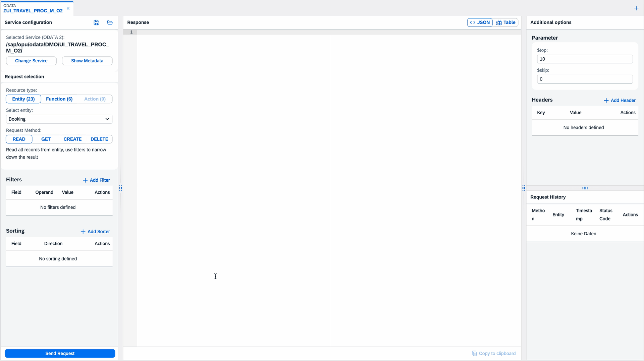The height and width of the screenshot is (361, 644).
Task: Choose CREATE request method
Action: [x=72, y=139]
